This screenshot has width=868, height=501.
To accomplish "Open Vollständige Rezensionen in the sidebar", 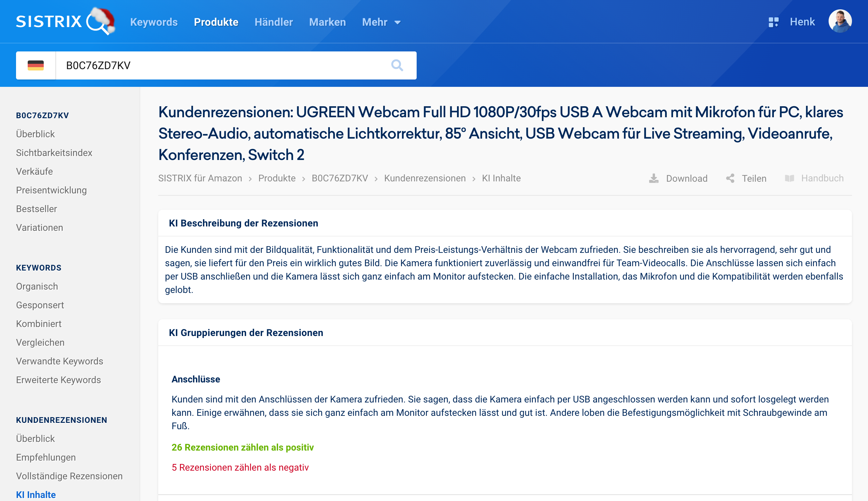I will (69, 476).
